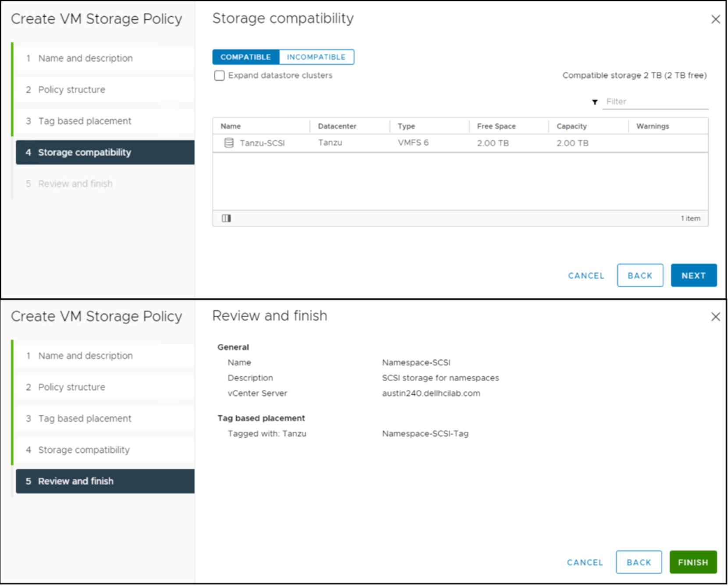Click NEXT in Storage compatibility dialog

pyautogui.click(x=693, y=275)
